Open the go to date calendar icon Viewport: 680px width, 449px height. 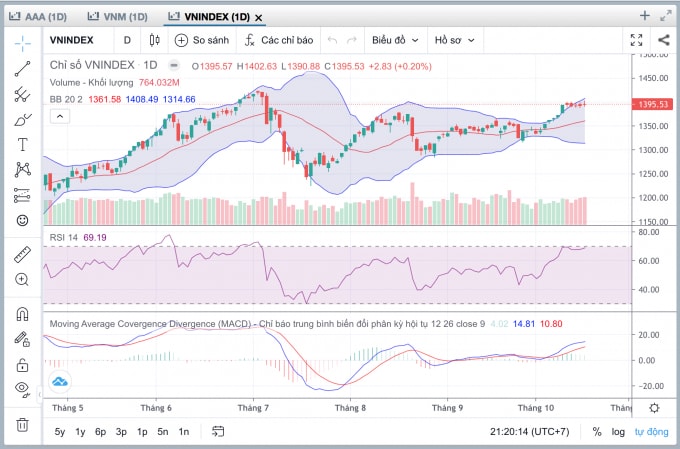click(218, 431)
